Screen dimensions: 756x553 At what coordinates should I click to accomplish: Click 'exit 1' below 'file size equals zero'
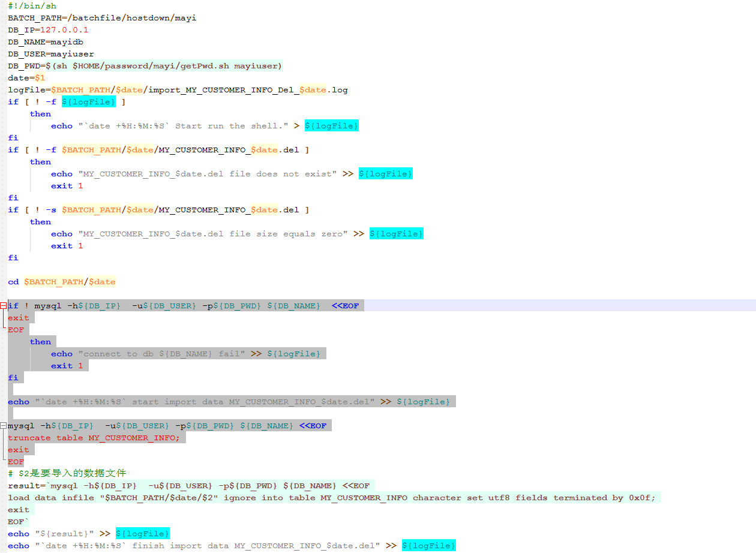(67, 246)
